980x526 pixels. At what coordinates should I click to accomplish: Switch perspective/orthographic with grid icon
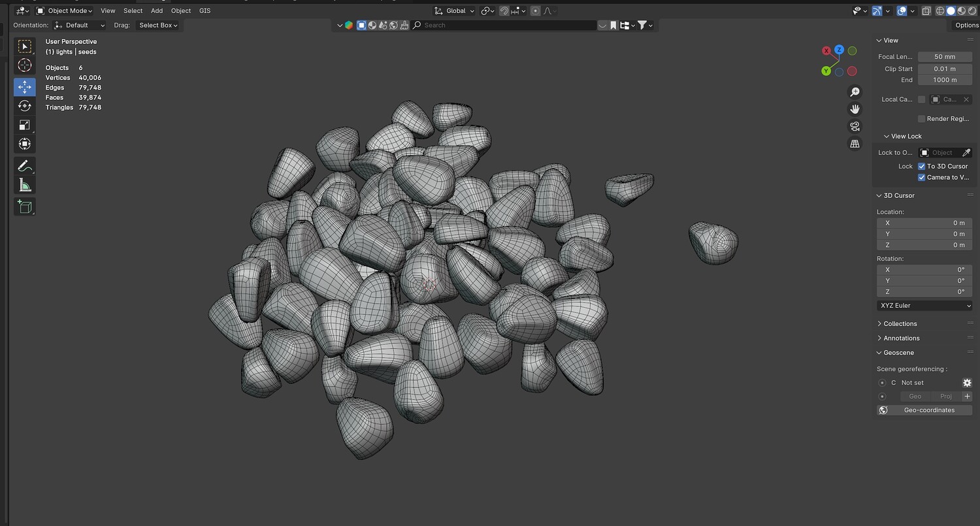pyautogui.click(x=855, y=144)
